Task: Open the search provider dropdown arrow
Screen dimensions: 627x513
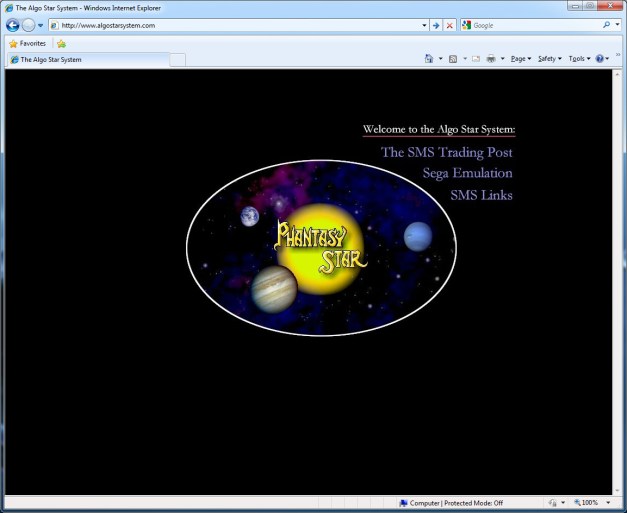Action: (x=617, y=25)
